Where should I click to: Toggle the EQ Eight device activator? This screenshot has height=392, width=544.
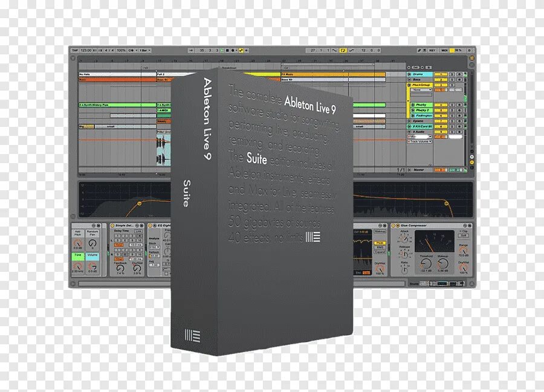click(x=150, y=225)
